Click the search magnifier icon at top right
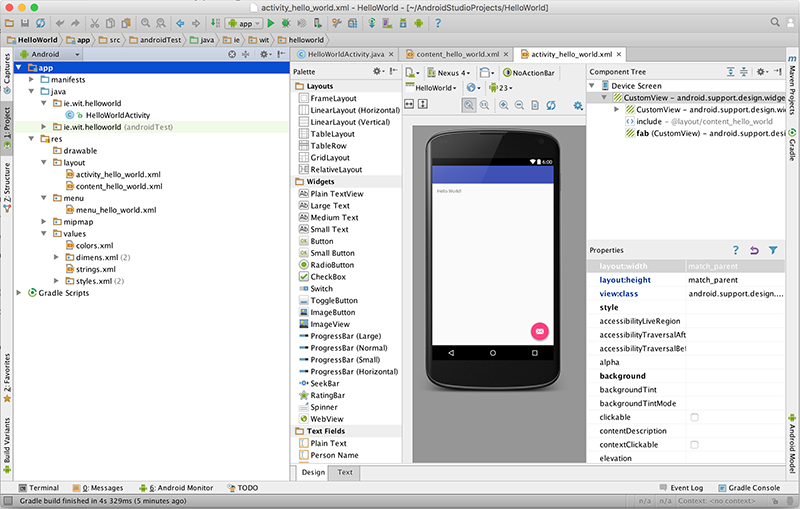800x509 pixels. pos(774,22)
